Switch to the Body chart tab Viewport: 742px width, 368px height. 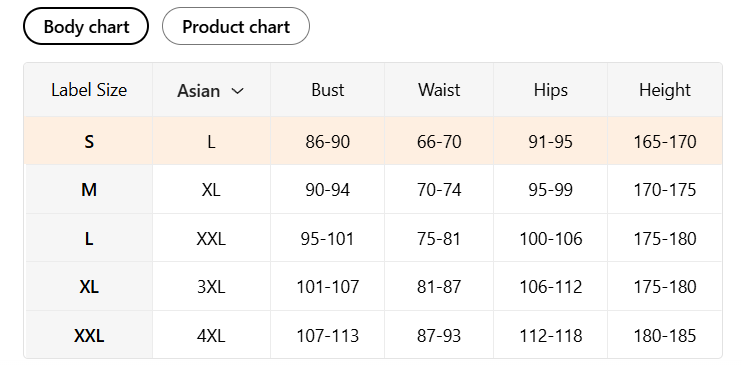tap(86, 26)
